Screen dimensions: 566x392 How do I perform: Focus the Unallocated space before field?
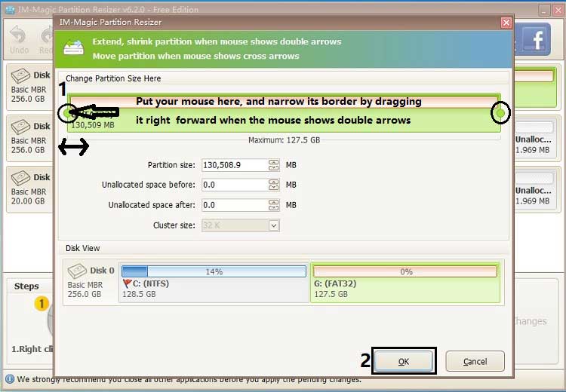(x=233, y=185)
